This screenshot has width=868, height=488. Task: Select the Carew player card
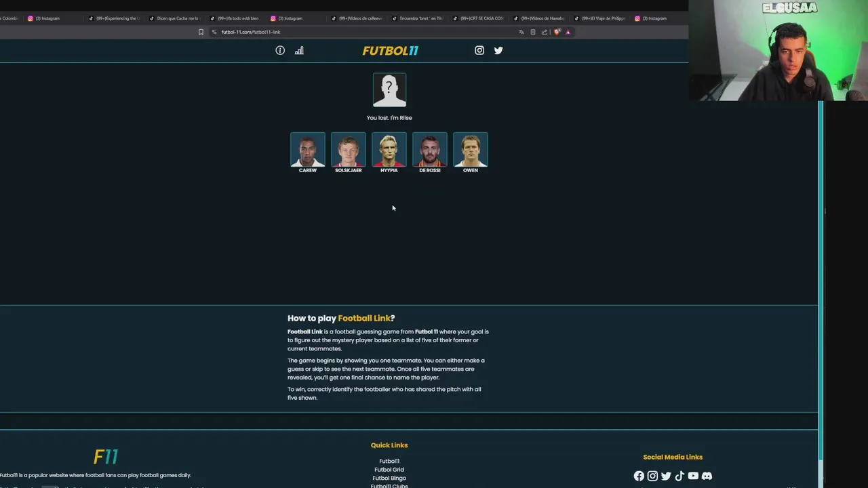308,152
